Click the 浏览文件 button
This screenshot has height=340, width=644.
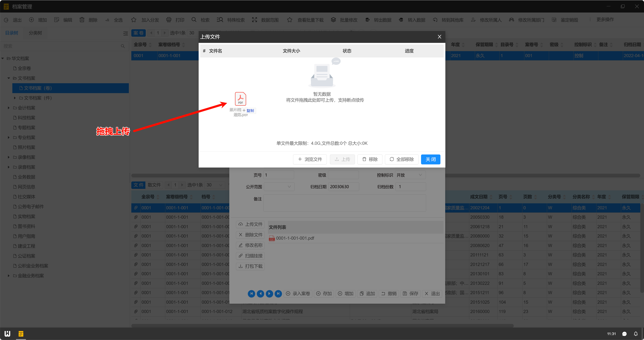(310, 159)
